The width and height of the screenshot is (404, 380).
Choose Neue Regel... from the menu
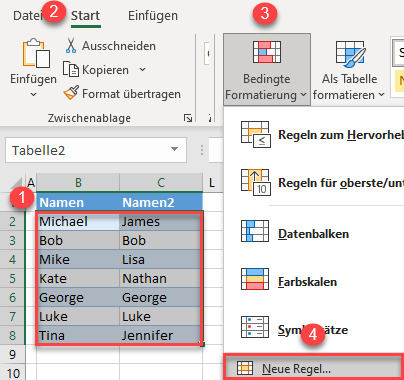[313, 368]
